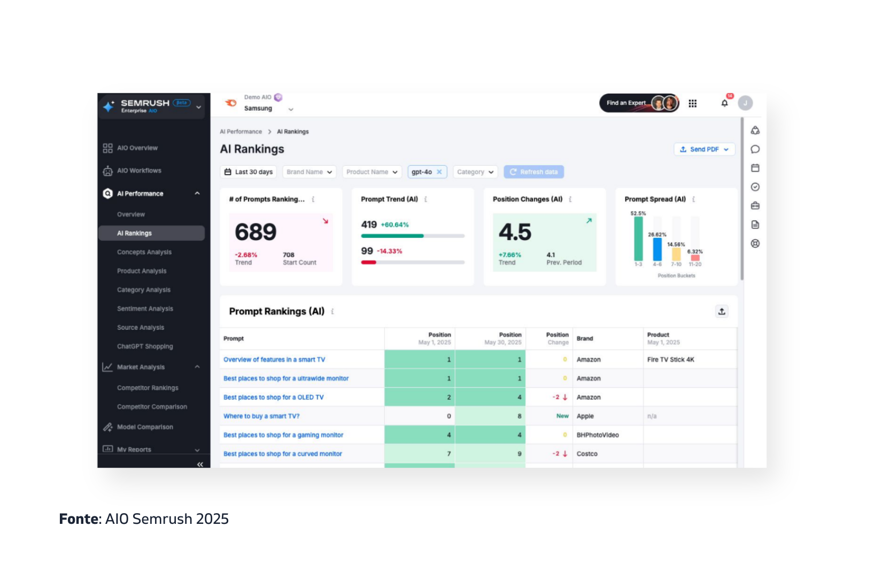Click the briefcase icon in right sidebar
This screenshot has height=588, width=882.
755,206
